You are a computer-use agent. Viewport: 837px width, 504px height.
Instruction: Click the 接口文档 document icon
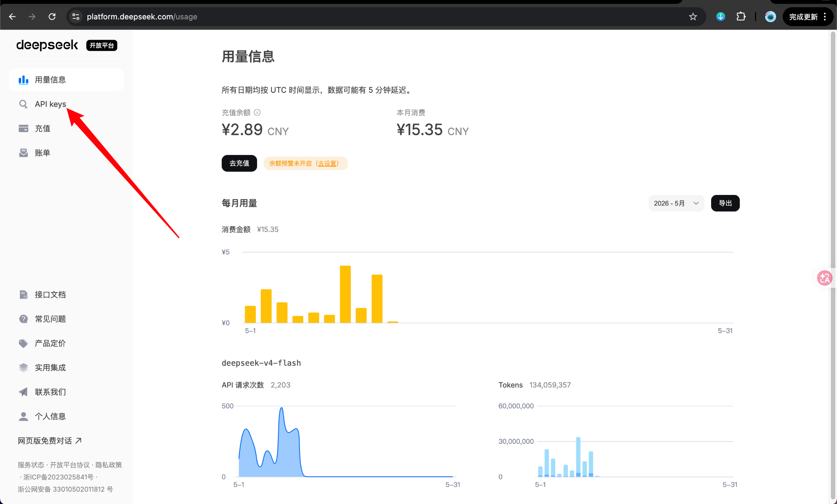tap(23, 295)
